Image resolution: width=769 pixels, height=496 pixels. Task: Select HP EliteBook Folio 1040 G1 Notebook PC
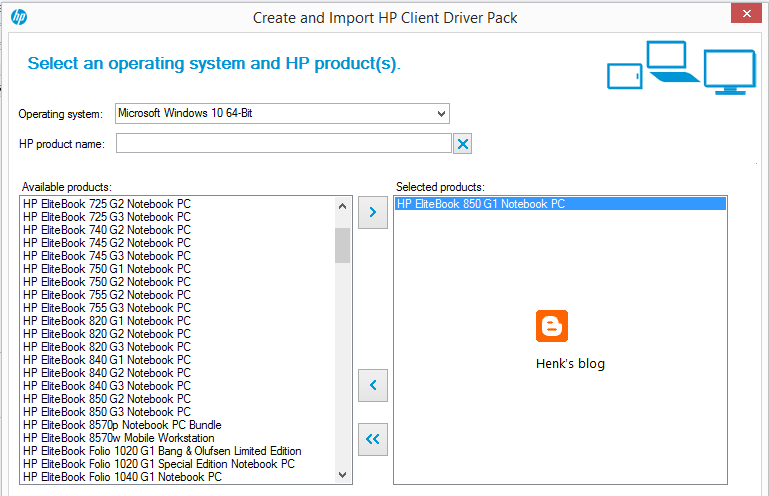click(x=122, y=477)
